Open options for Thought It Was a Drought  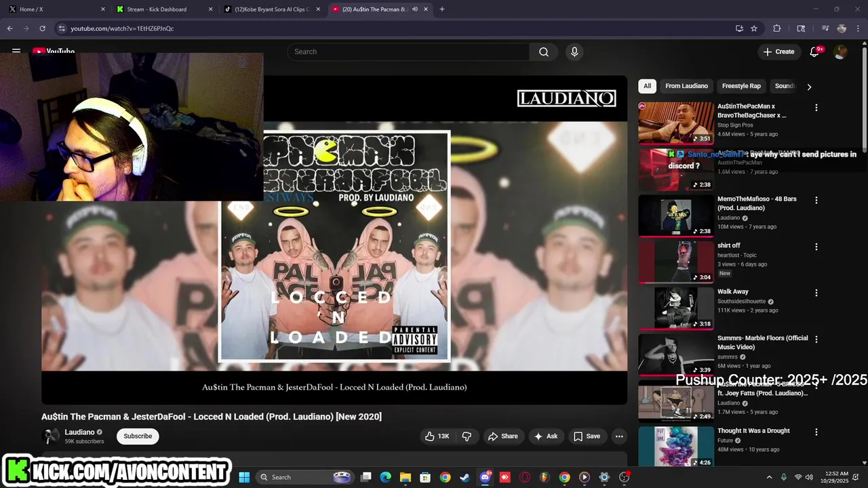coord(816,432)
